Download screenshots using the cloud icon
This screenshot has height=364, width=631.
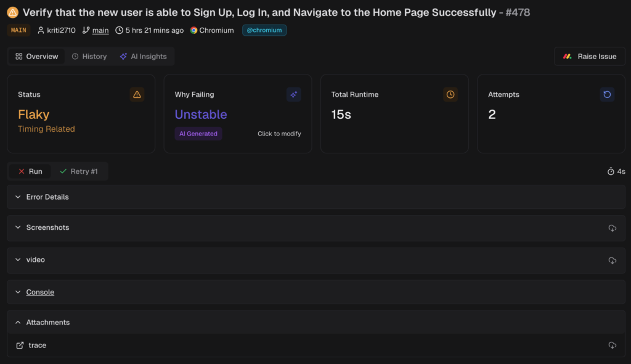pos(612,228)
